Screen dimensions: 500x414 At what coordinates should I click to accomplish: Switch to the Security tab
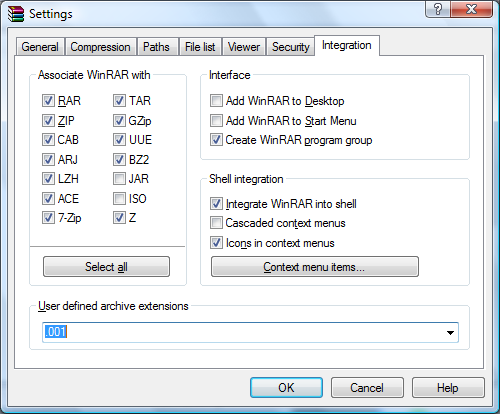[291, 47]
